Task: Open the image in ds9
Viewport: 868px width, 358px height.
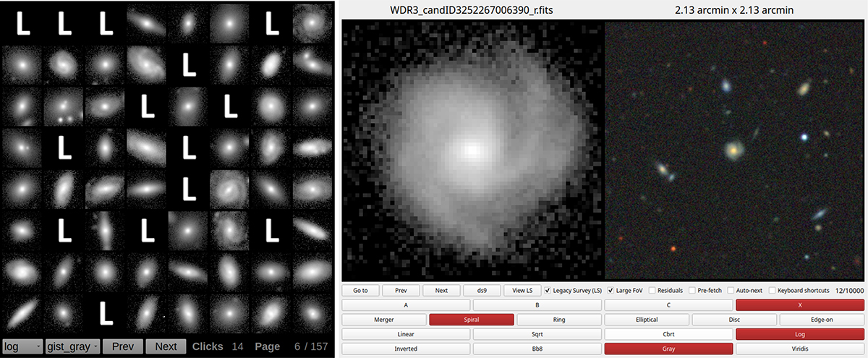Action: click(x=481, y=291)
